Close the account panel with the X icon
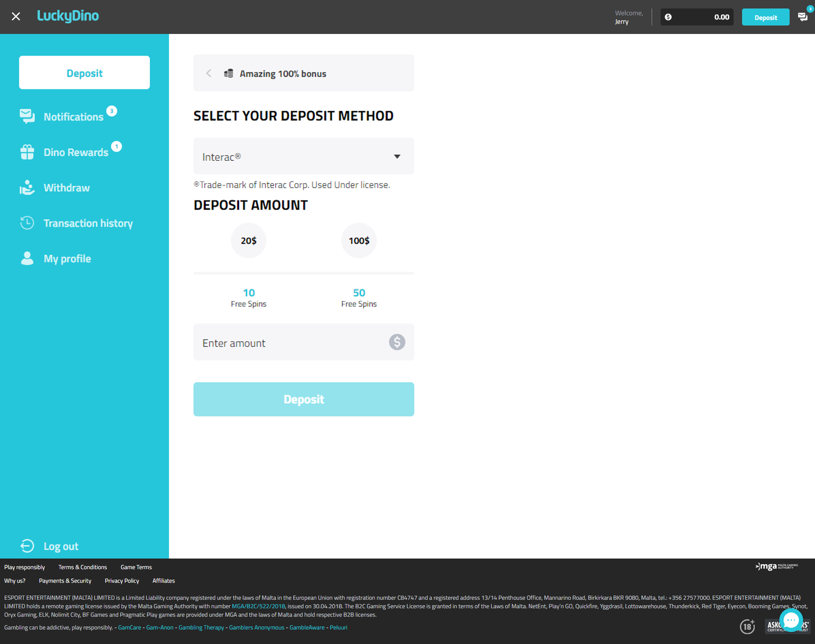 pos(16,16)
